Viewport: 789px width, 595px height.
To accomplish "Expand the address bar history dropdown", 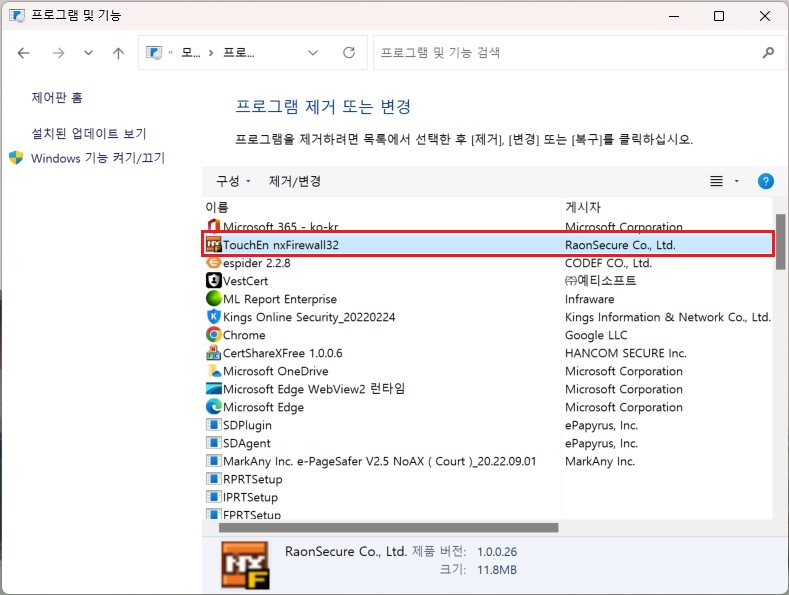I will (x=313, y=52).
